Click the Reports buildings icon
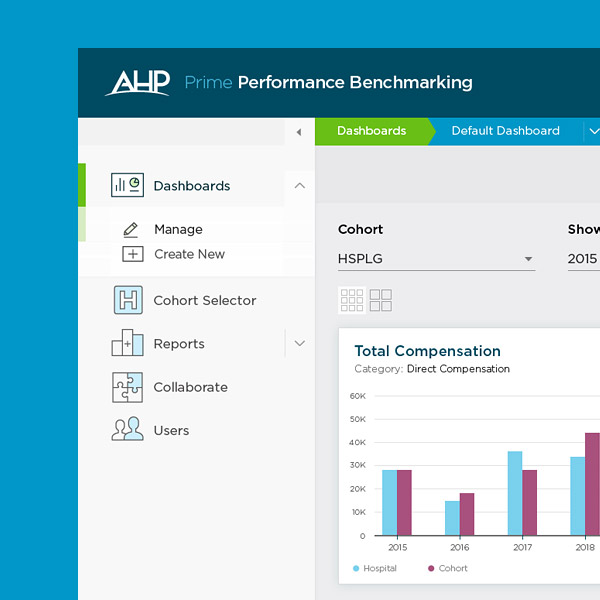Screen dimensions: 600x600 (127, 343)
